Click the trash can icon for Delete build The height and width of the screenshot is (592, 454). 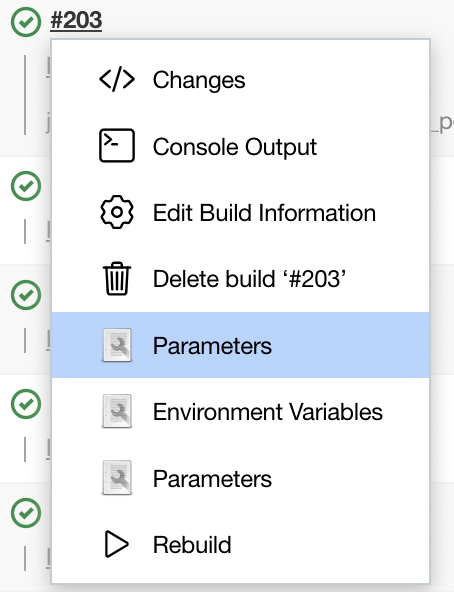pyautogui.click(x=117, y=279)
